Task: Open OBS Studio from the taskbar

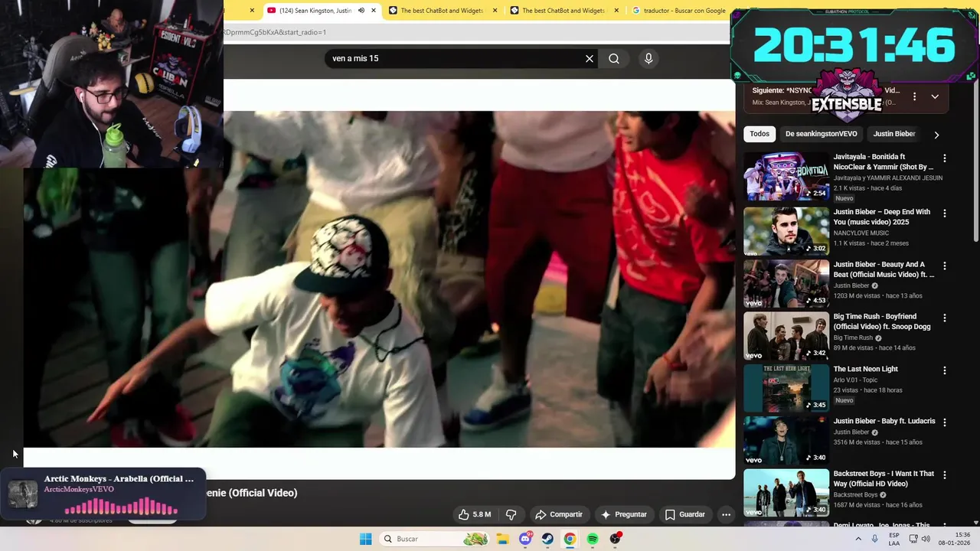Action: click(x=615, y=539)
